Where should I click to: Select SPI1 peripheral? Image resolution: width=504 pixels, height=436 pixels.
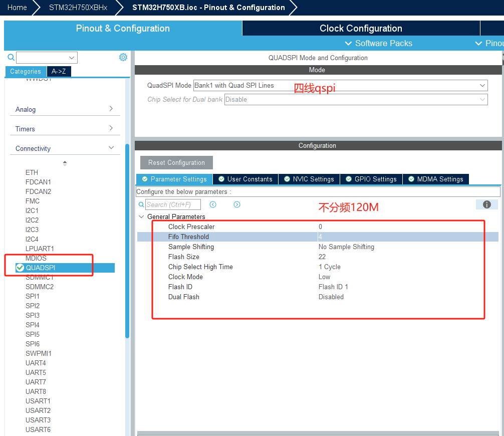(33, 296)
